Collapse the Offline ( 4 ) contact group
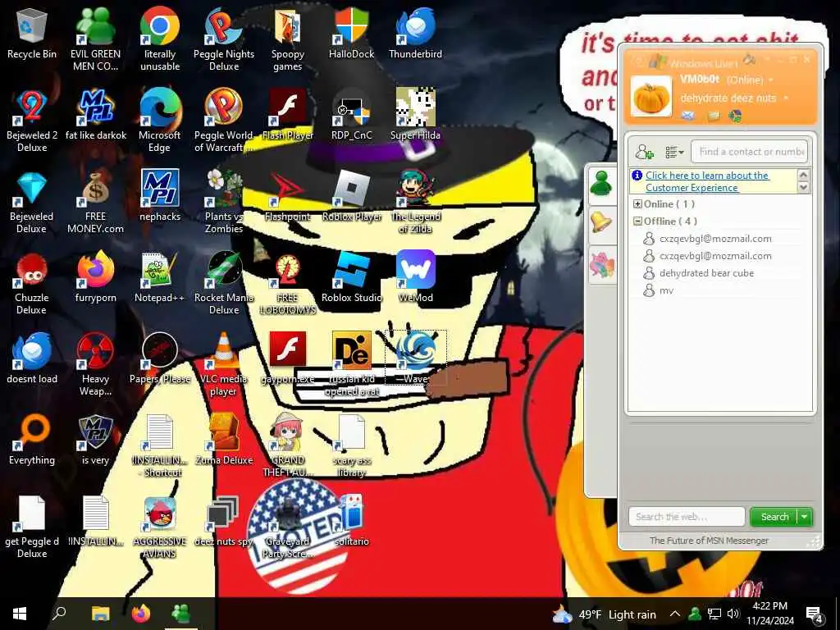The image size is (840, 630). 637,221
